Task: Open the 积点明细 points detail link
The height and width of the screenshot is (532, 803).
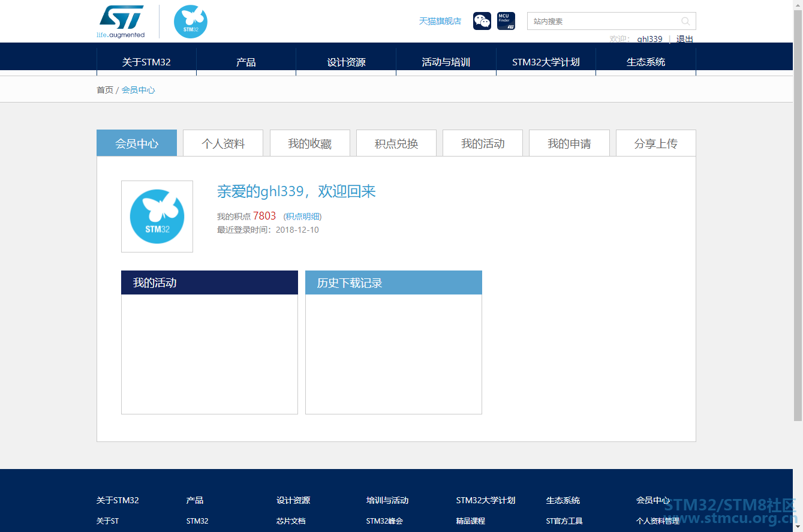Action: pos(302,217)
